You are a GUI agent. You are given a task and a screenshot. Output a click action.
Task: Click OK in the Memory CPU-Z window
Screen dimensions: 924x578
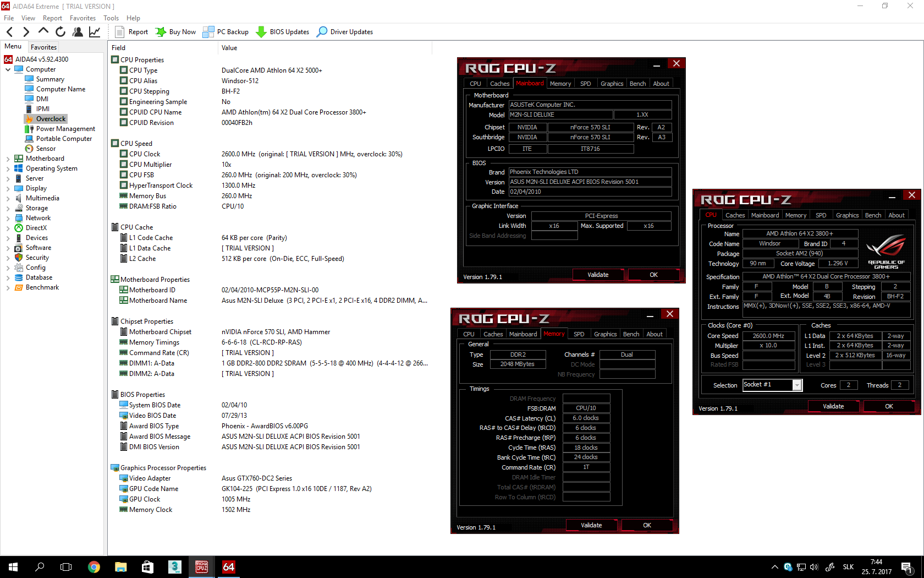[x=647, y=525]
